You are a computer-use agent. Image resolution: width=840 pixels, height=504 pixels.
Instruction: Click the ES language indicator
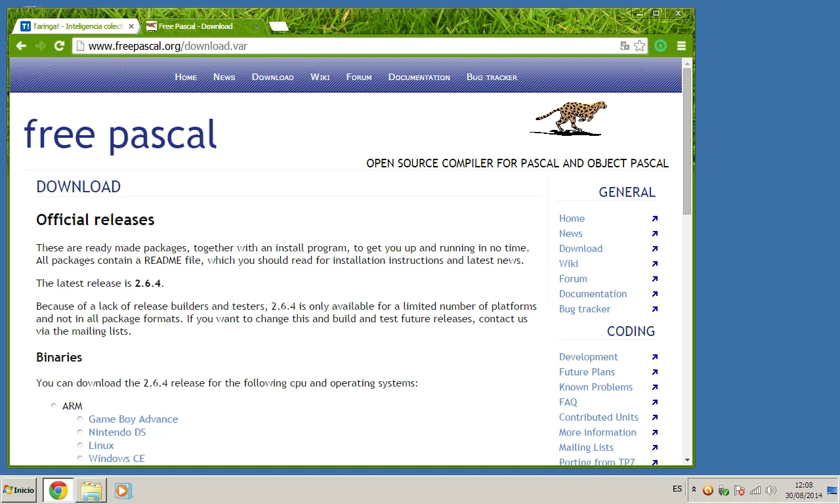click(x=677, y=489)
